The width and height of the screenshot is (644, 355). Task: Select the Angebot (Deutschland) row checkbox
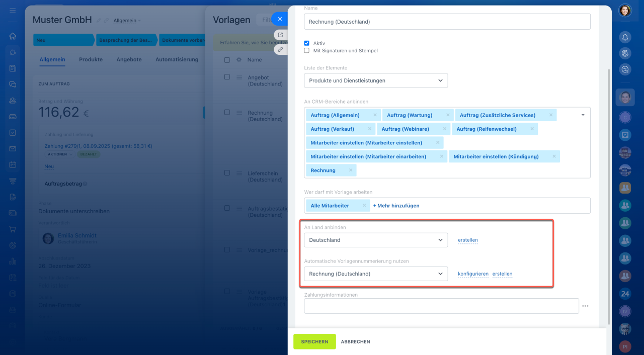[227, 77]
